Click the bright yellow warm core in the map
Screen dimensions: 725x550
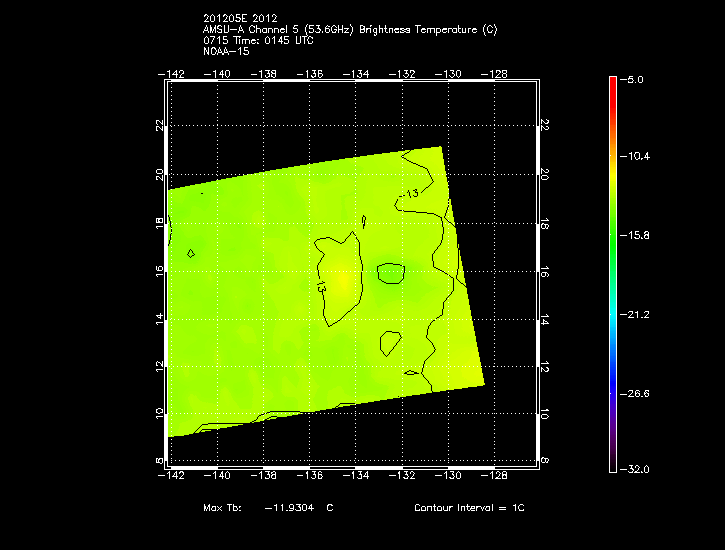pyautogui.click(x=342, y=283)
